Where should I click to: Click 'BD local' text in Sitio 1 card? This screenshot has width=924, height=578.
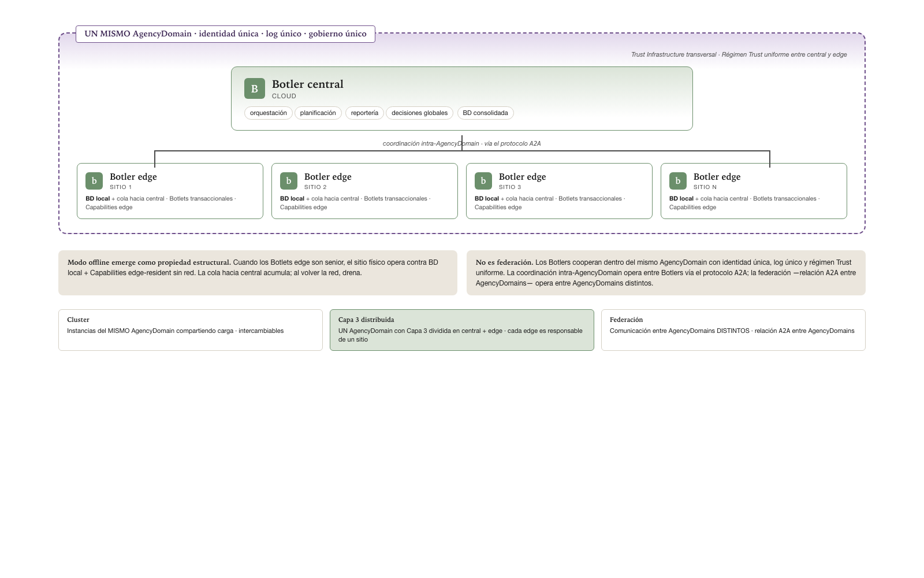(x=98, y=199)
